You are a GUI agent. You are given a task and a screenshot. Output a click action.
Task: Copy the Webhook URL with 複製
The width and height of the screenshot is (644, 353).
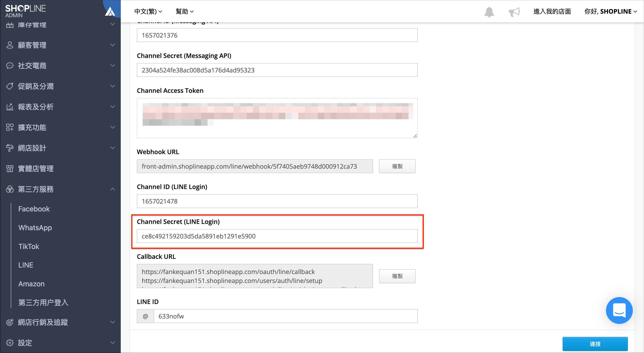[x=397, y=166]
